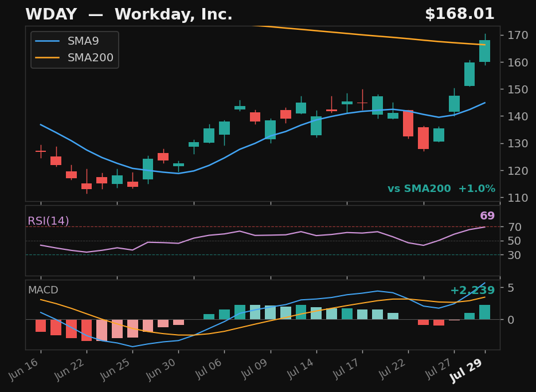Click the 150 price axis label

[518, 89]
